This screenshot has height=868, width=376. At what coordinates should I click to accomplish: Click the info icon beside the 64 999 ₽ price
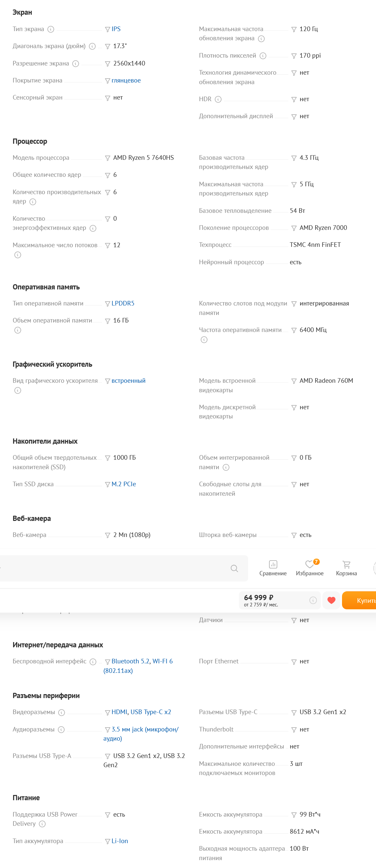313,600
